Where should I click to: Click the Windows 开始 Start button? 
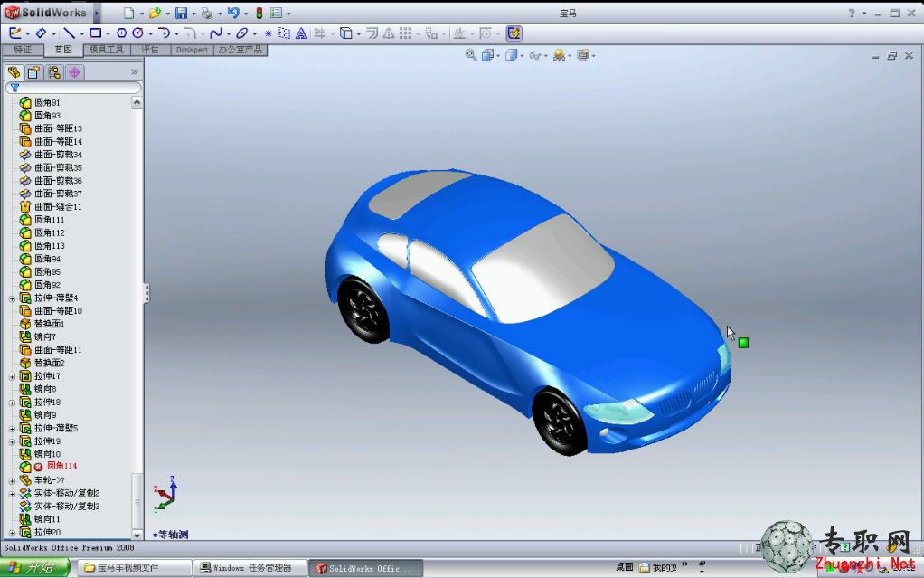click(34, 567)
